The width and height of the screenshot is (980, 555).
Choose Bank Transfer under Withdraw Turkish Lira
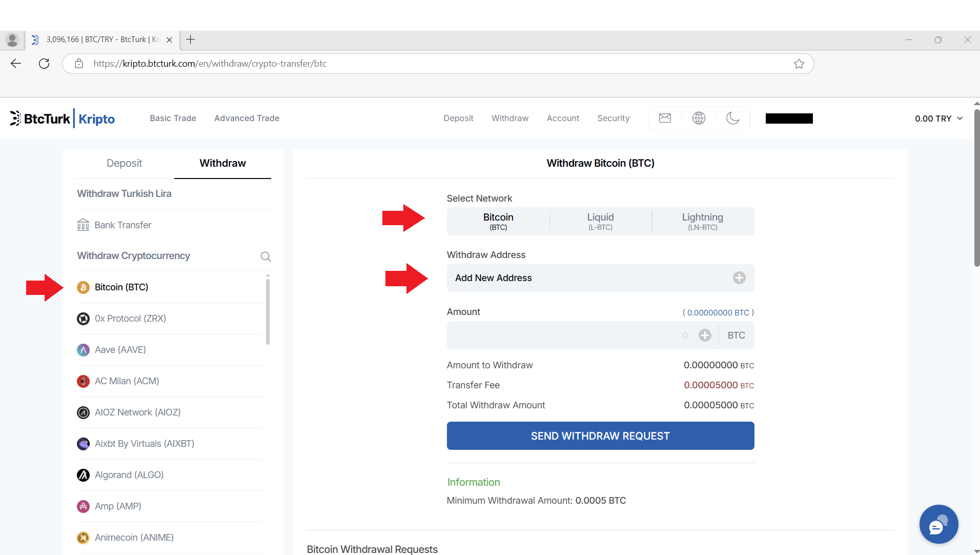[122, 225]
